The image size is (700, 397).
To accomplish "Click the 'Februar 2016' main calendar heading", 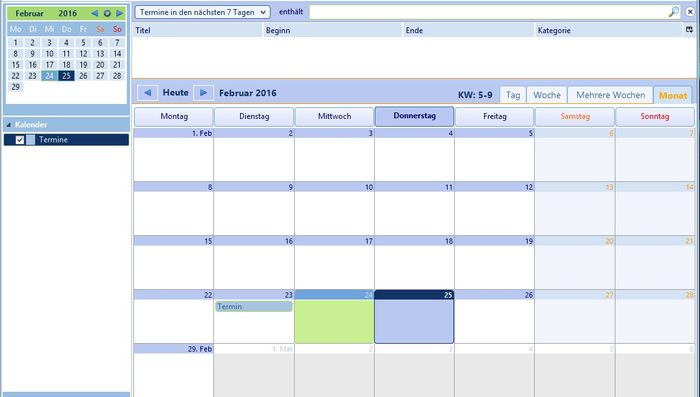I will point(248,93).
